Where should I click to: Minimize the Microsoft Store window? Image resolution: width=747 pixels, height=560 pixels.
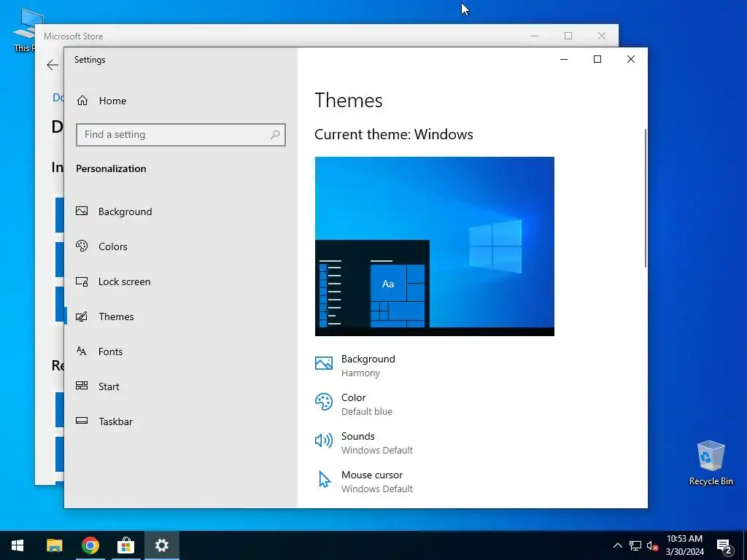pyautogui.click(x=535, y=36)
